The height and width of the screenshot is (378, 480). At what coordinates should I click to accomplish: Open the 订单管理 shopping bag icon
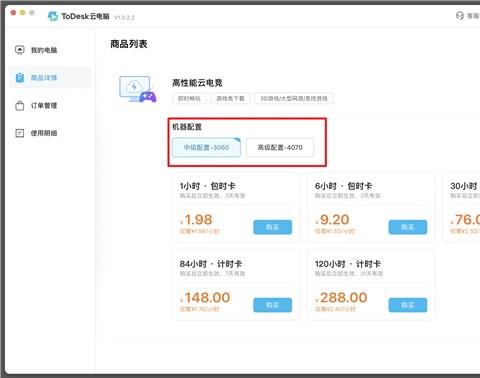point(20,106)
